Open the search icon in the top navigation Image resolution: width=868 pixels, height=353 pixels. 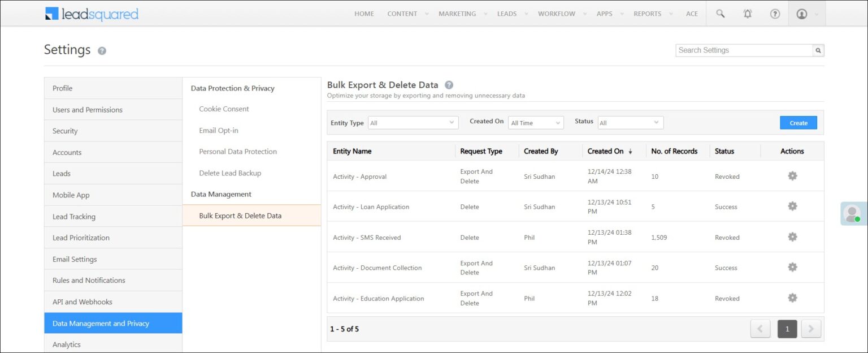[720, 13]
